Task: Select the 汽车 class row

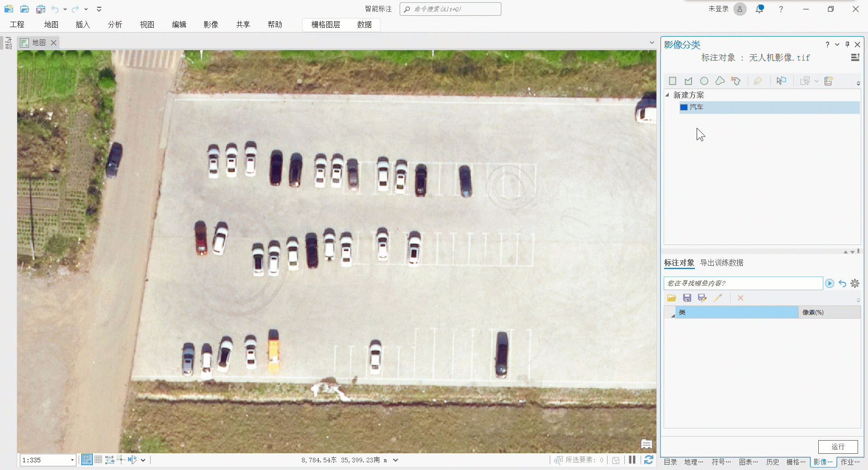Action: 769,107
